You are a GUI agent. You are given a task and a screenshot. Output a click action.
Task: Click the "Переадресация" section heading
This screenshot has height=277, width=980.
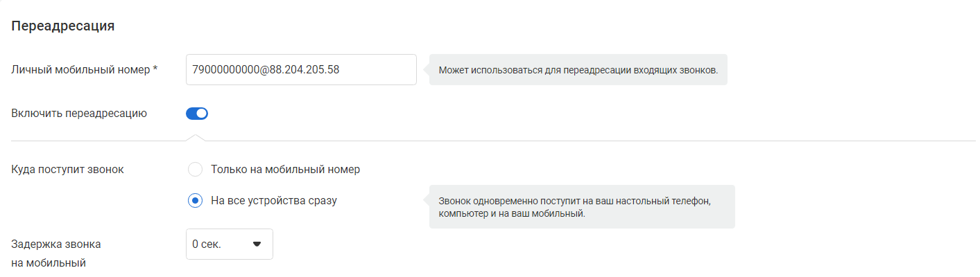(x=63, y=26)
